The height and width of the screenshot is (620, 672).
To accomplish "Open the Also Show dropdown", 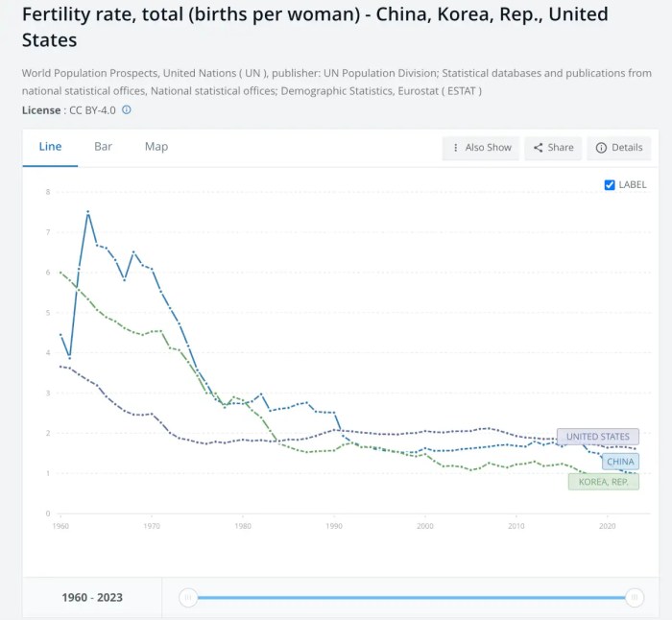I will [481, 148].
